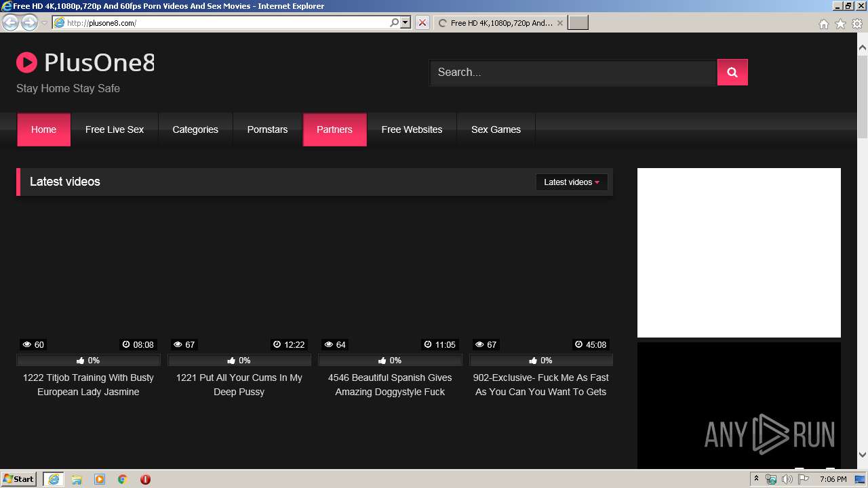Open the address bar search magnifier
Image resolution: width=868 pixels, height=488 pixels.
point(394,22)
